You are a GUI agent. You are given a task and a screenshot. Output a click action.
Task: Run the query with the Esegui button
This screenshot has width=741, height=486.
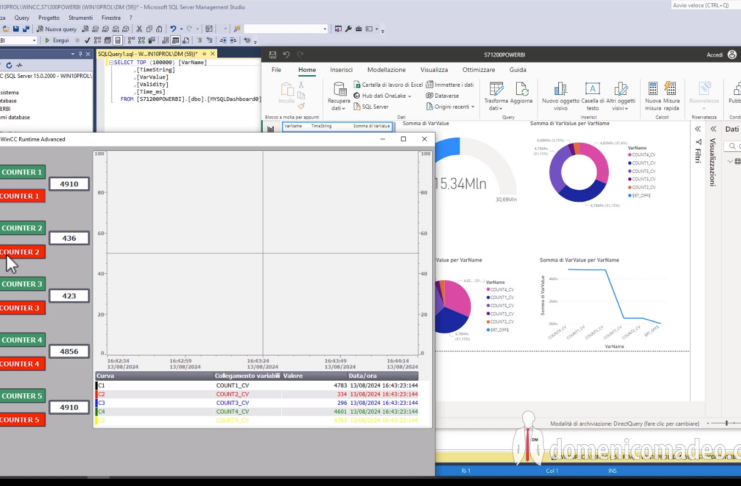pos(57,40)
